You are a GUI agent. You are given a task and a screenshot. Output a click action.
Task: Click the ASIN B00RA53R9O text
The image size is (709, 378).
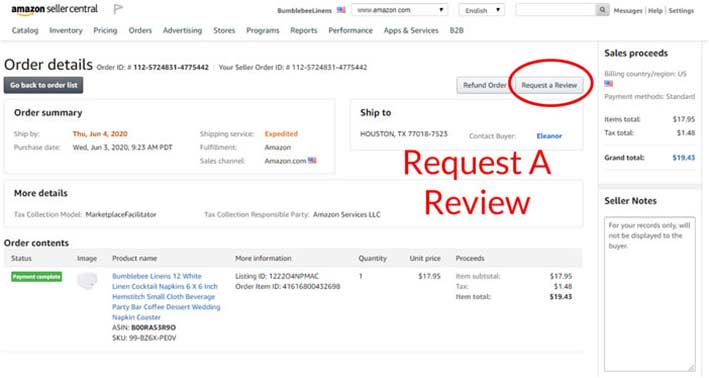tap(144, 327)
